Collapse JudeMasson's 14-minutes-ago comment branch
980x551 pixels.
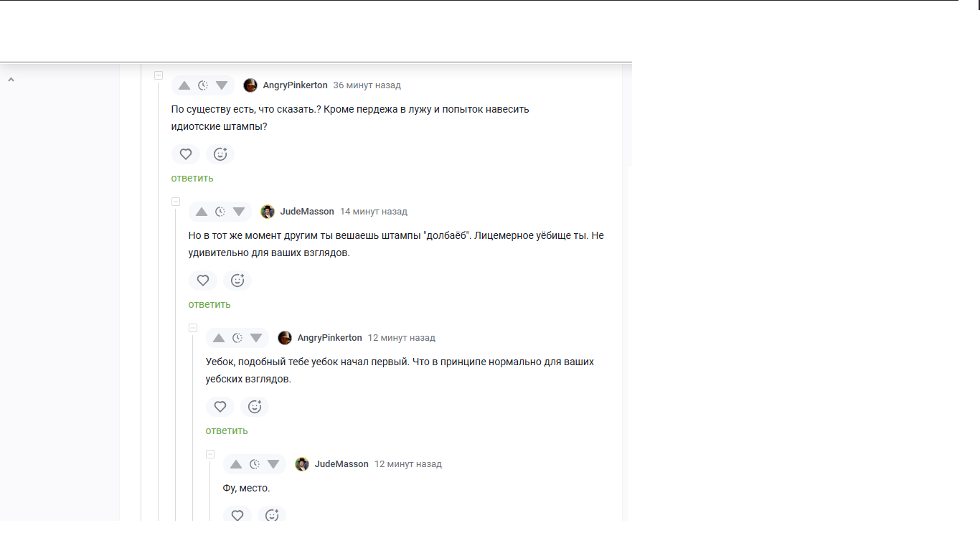point(176,202)
